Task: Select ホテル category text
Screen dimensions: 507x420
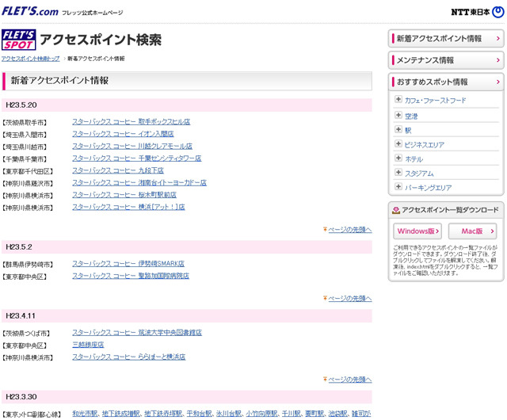Action: click(x=414, y=159)
